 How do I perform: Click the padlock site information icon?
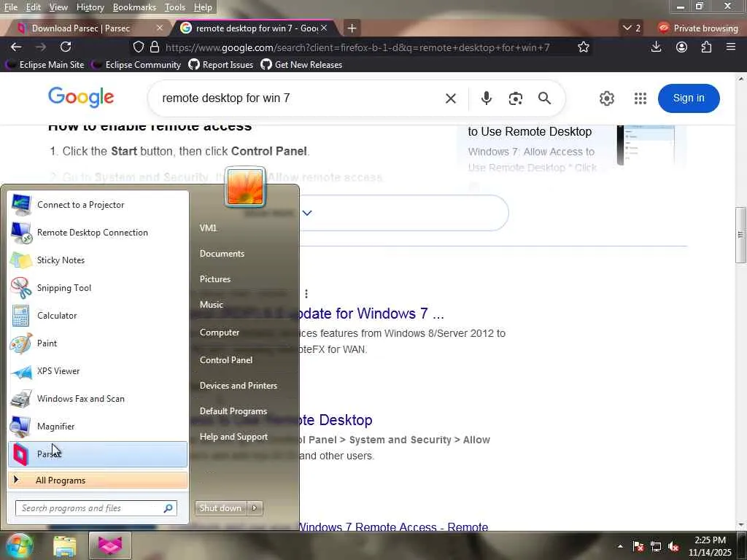click(x=155, y=47)
